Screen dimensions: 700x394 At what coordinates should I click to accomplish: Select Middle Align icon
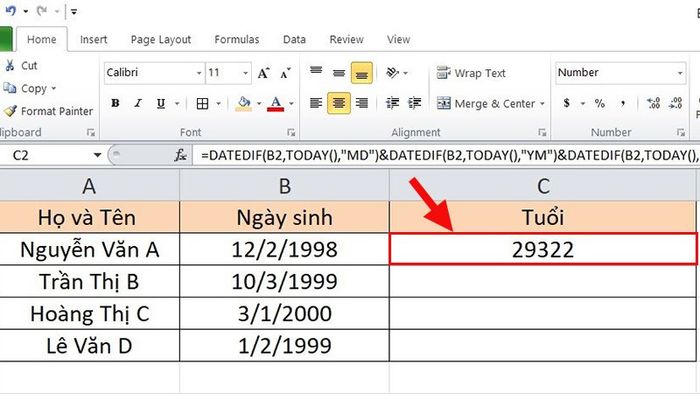click(x=339, y=73)
